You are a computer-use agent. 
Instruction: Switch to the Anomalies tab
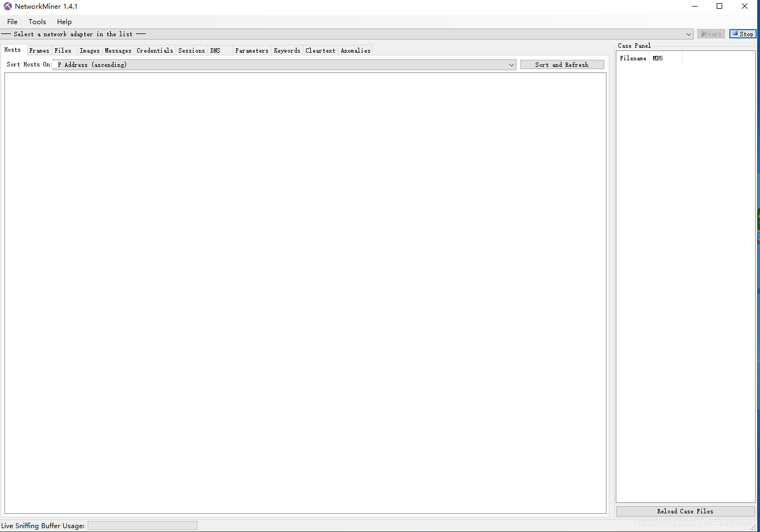click(355, 50)
